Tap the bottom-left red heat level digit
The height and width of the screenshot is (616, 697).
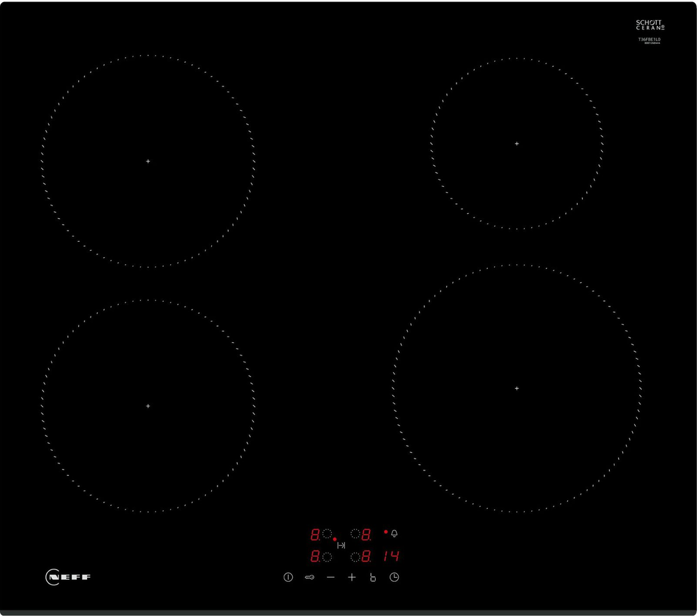click(315, 557)
